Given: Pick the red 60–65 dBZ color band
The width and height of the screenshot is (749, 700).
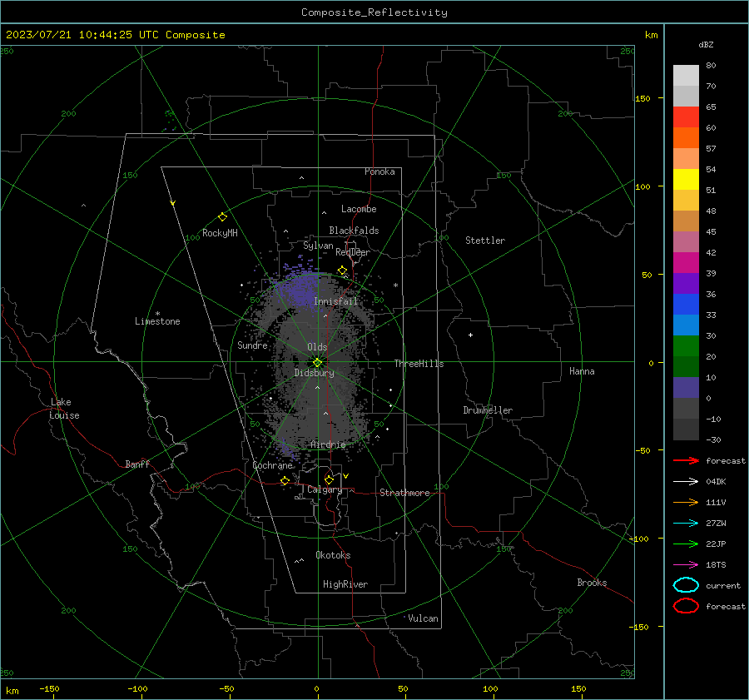Looking at the screenshot, I should [686, 117].
